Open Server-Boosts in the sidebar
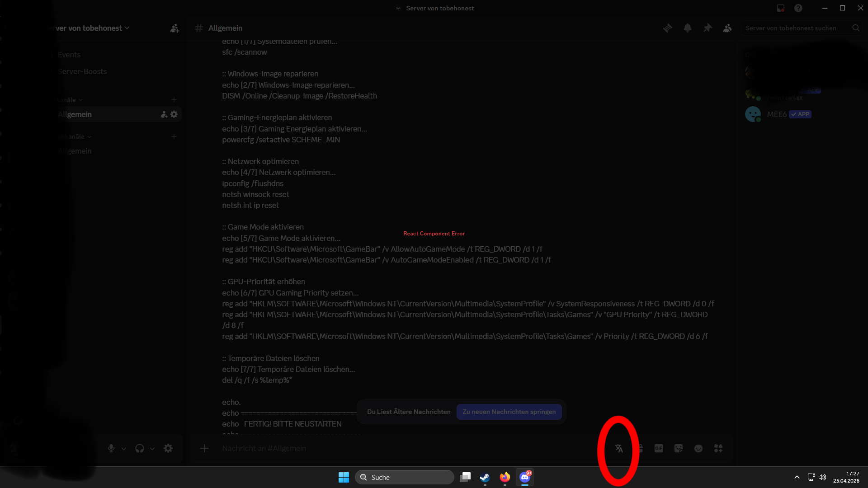This screenshot has width=868, height=488. (82, 71)
